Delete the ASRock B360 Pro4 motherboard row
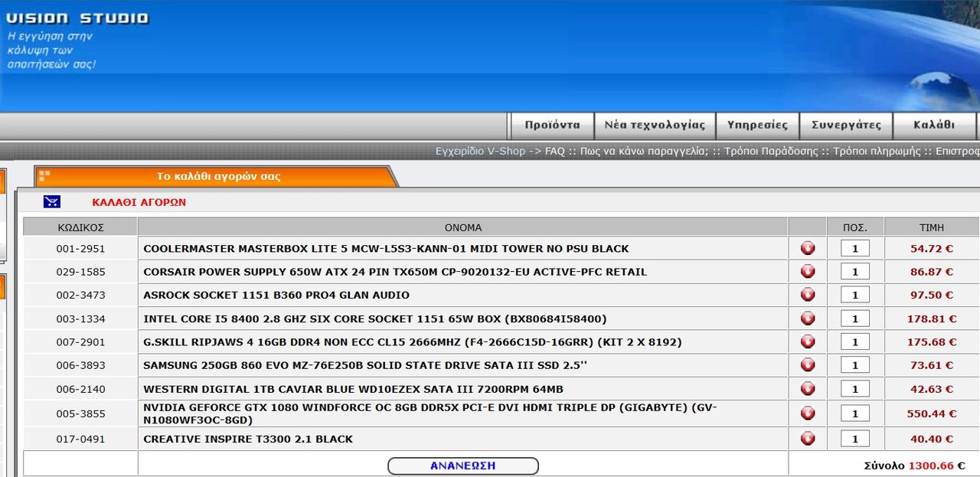 (x=807, y=295)
